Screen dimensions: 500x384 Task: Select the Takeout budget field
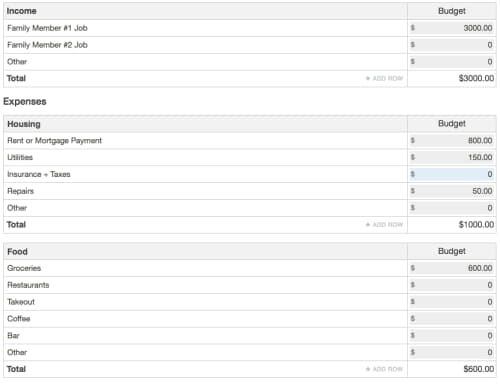pyautogui.click(x=452, y=302)
